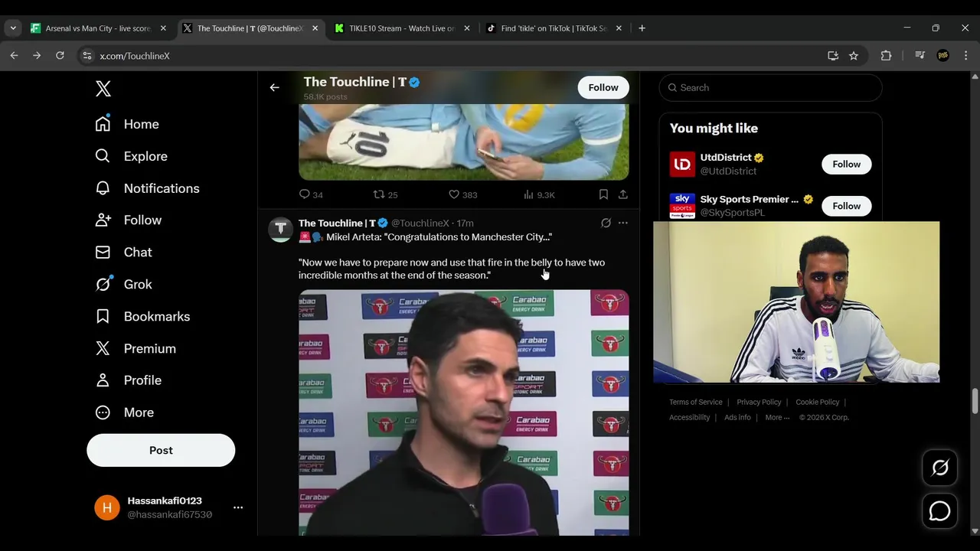Follow UtdDistrict
The image size is (980, 551).
tap(846, 164)
